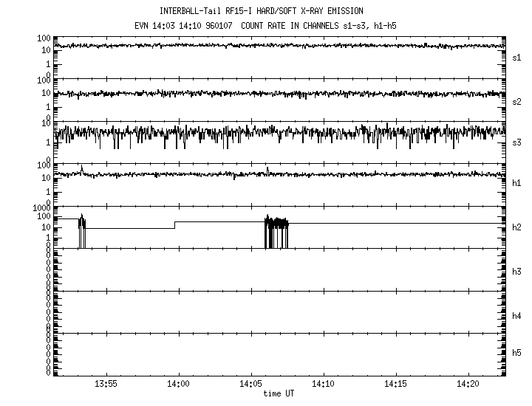This screenshot has width=532, height=406.
Task: Click the s3 channel label
Action: coord(517,142)
